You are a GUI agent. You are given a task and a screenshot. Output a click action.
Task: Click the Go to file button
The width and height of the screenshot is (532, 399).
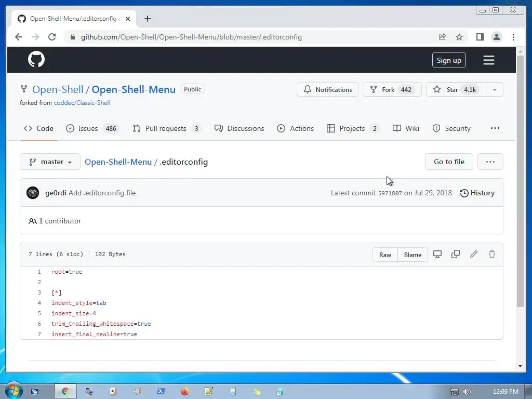pos(449,162)
